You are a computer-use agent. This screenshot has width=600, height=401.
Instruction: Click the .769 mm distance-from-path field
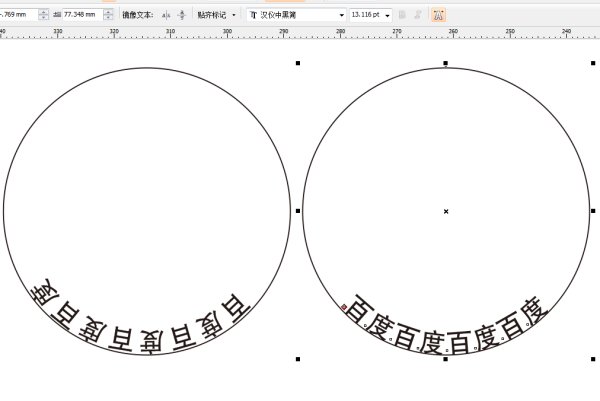[x=18, y=15]
